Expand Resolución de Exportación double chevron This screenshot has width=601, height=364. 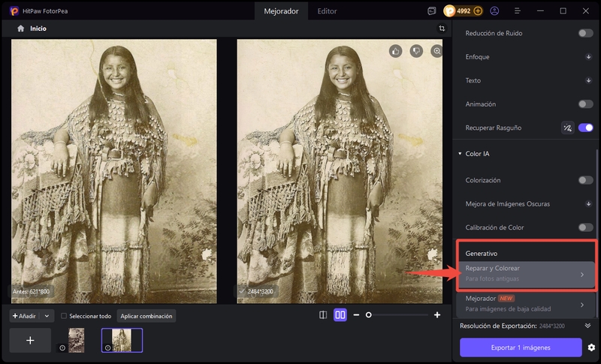(x=587, y=326)
